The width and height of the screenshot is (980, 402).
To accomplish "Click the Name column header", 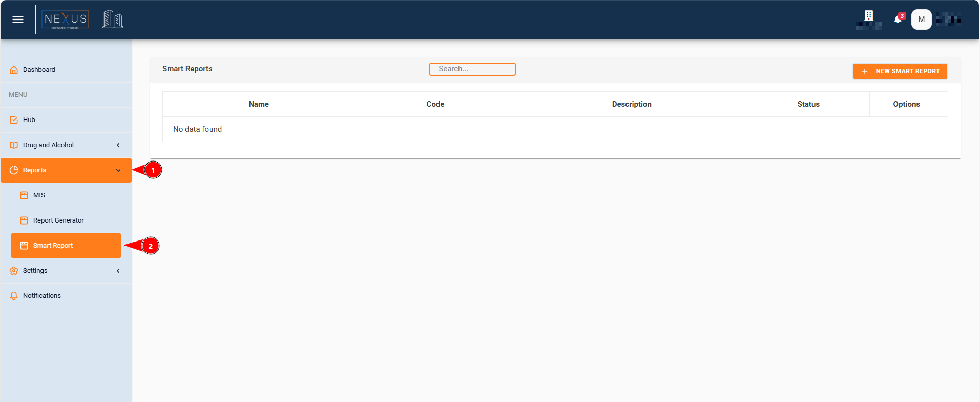I will (259, 104).
